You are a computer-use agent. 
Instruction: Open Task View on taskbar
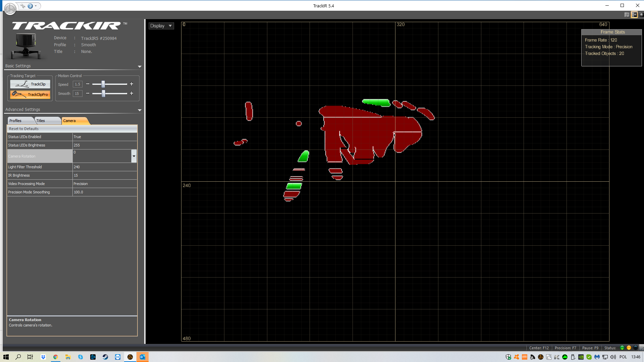[30, 357]
